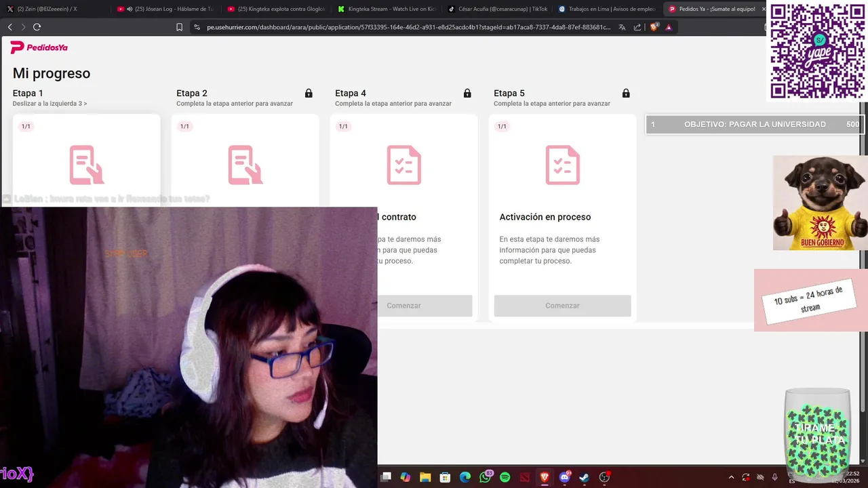Viewport: 868px width, 488px height.
Task: Click the Etapa 5 heading
Action: (509, 93)
